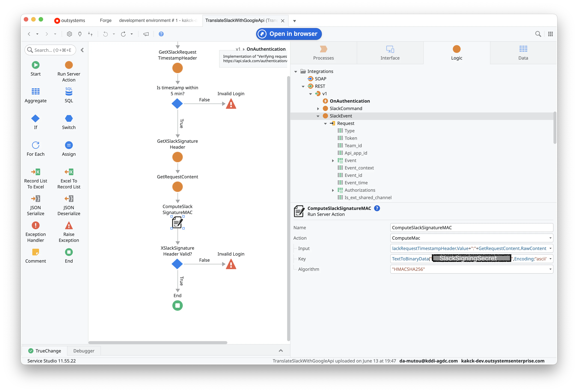Select OnAuthentication in the tree
The height and width of the screenshot is (392, 578).
pyautogui.click(x=349, y=101)
